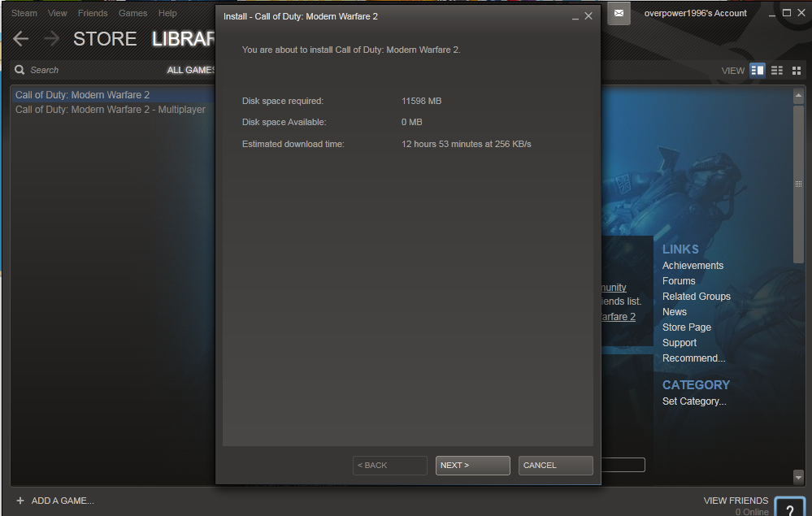This screenshot has height=516, width=812.
Task: Open the inbox envelope icon
Action: (619, 14)
